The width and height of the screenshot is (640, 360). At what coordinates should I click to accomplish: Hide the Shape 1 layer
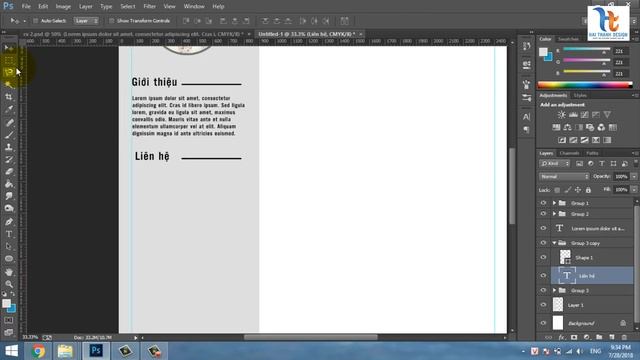click(543, 258)
